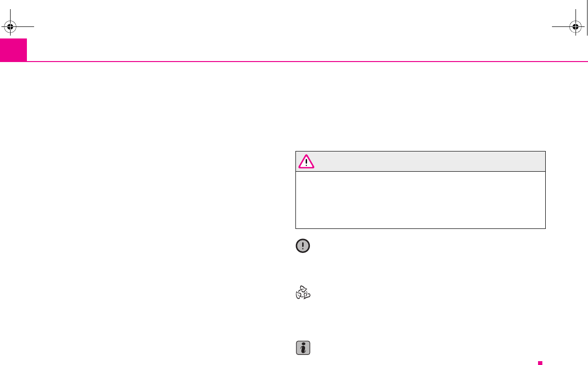Open the square information 'i' icon
The height and width of the screenshot is (365, 588).
click(x=303, y=348)
